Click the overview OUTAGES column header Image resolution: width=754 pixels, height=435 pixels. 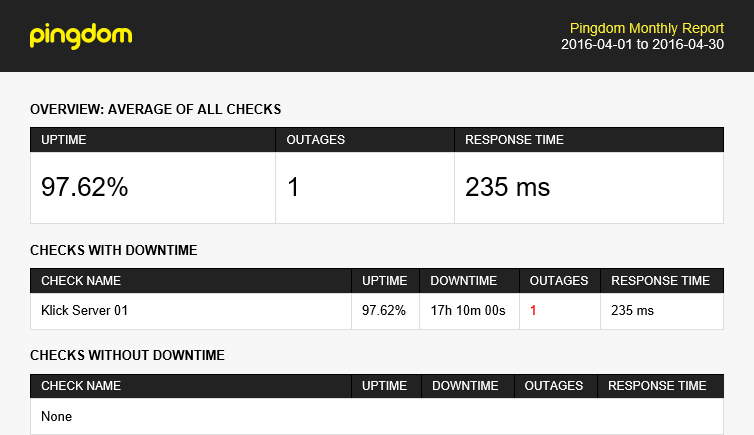(x=315, y=140)
